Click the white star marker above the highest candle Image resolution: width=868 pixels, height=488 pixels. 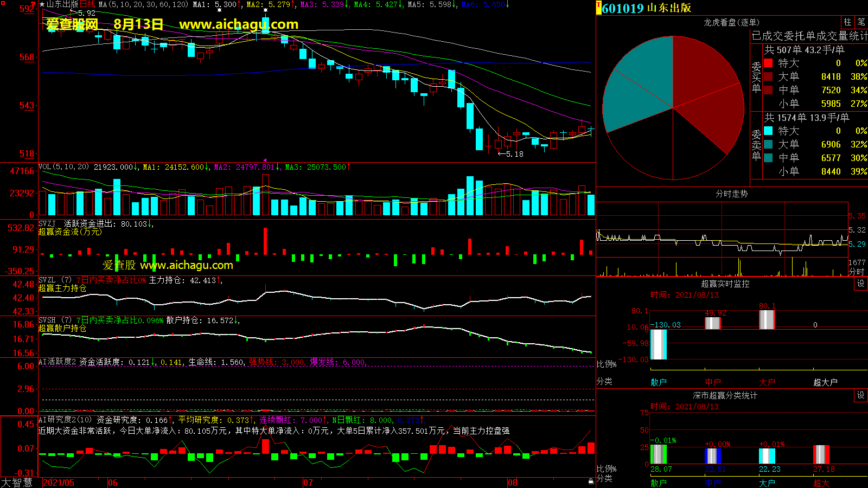tap(265, 10)
